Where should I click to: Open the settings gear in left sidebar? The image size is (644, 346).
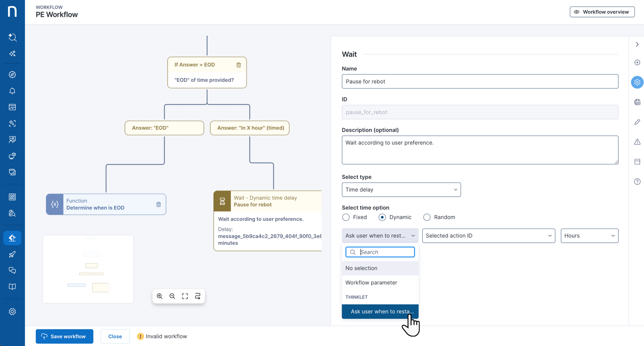(x=12, y=312)
